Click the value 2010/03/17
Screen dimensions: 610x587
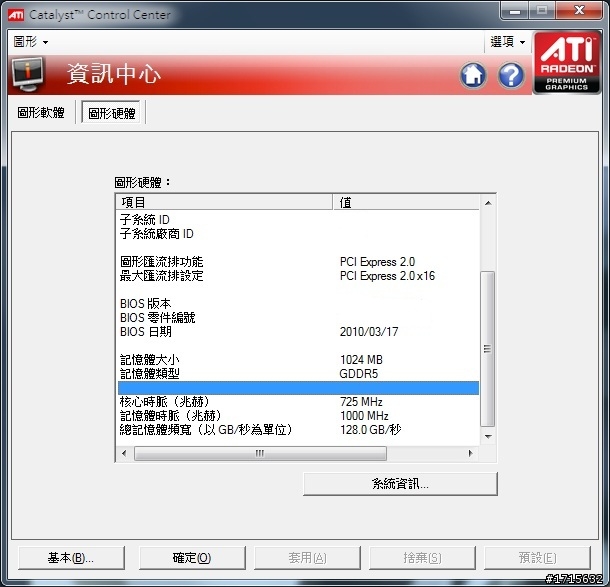369,332
